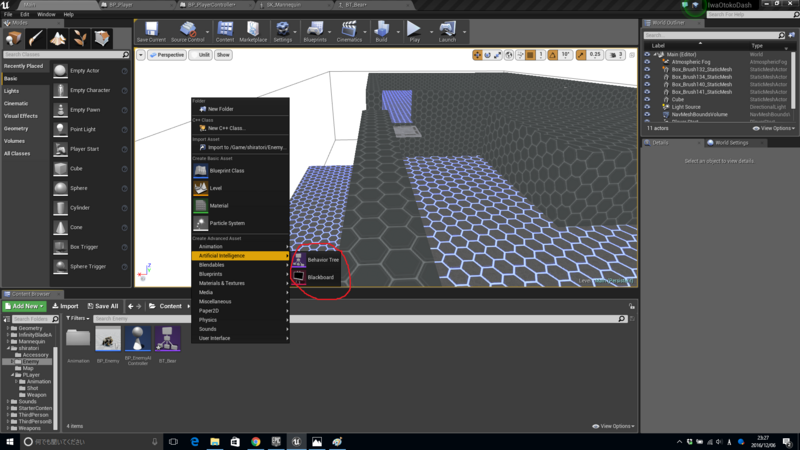Open Windows Start button
Image resolution: width=800 pixels, height=450 pixels.
tap(10, 441)
